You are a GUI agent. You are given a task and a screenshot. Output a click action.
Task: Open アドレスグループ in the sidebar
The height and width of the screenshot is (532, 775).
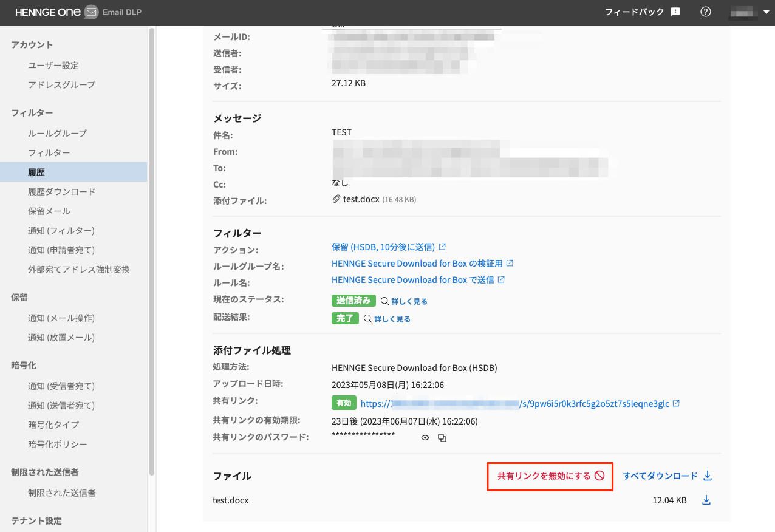point(61,84)
